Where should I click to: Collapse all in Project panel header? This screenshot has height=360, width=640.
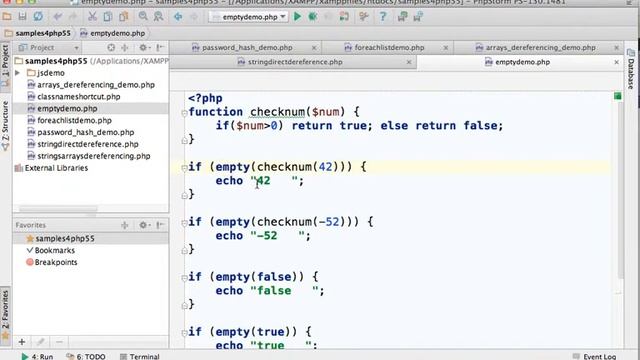124,48
